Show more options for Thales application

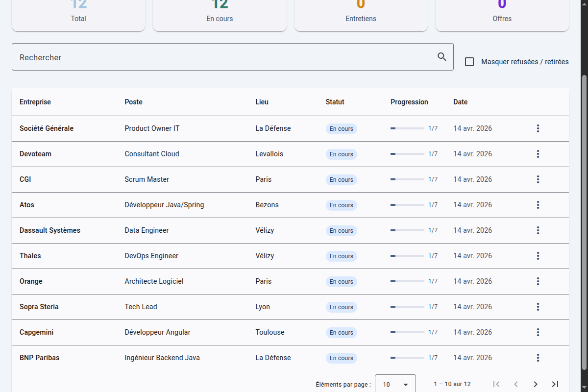point(538,256)
